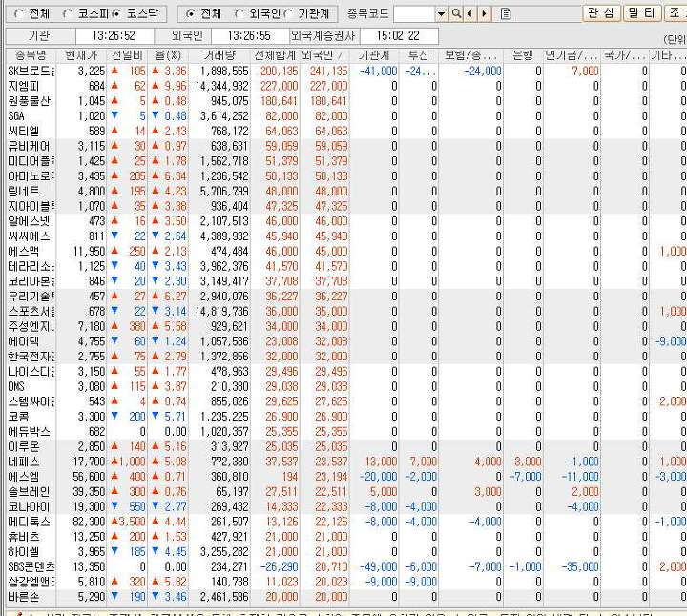Select the SBS콘텐츠 stock row

pos(346,566)
